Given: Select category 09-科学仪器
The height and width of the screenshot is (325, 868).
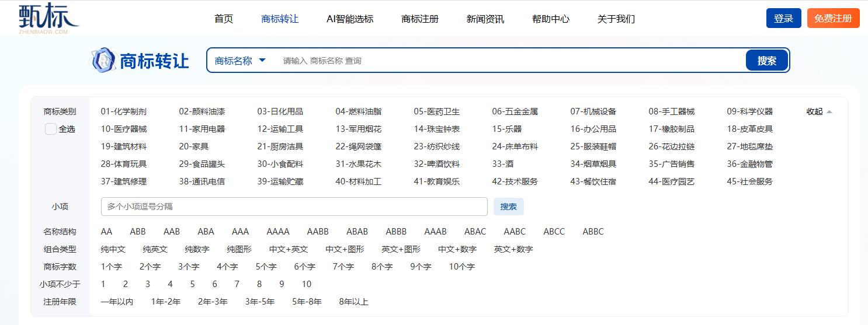Looking at the screenshot, I should pyautogui.click(x=749, y=111).
